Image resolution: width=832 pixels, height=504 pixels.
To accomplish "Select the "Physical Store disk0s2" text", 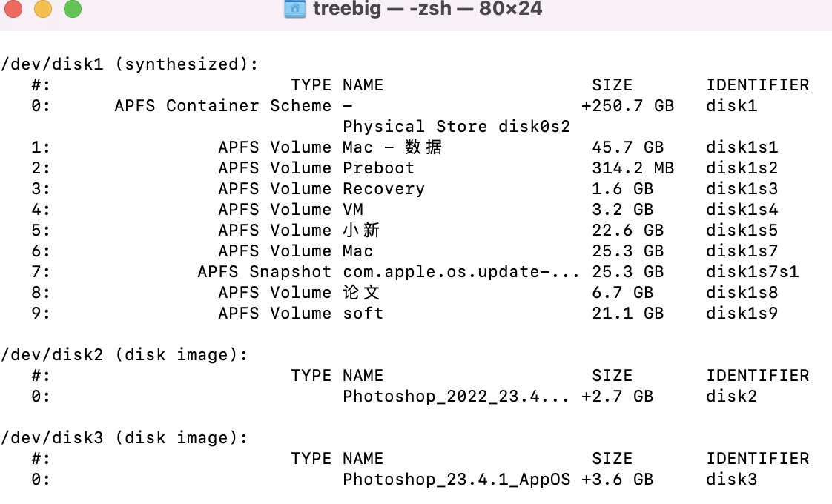I will point(456,127).
